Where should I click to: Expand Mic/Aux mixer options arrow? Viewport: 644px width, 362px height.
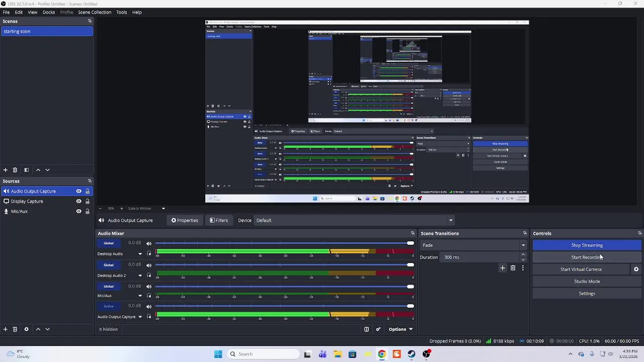(140, 296)
